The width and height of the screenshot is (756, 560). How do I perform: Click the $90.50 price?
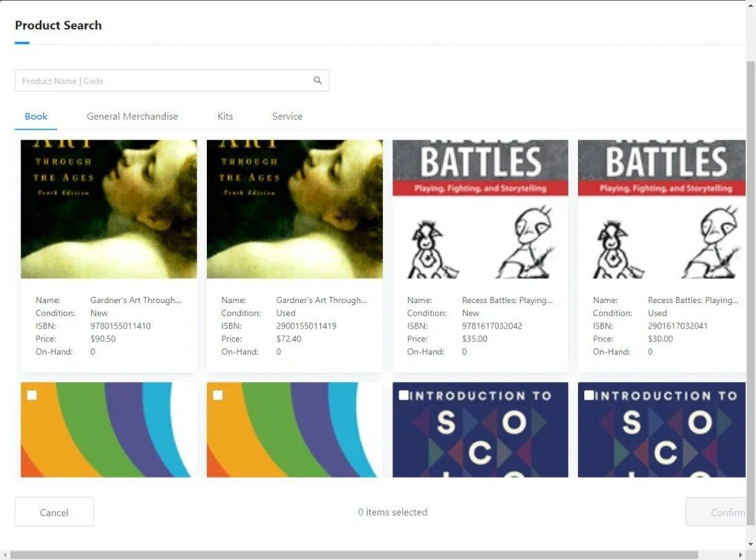[x=103, y=339]
